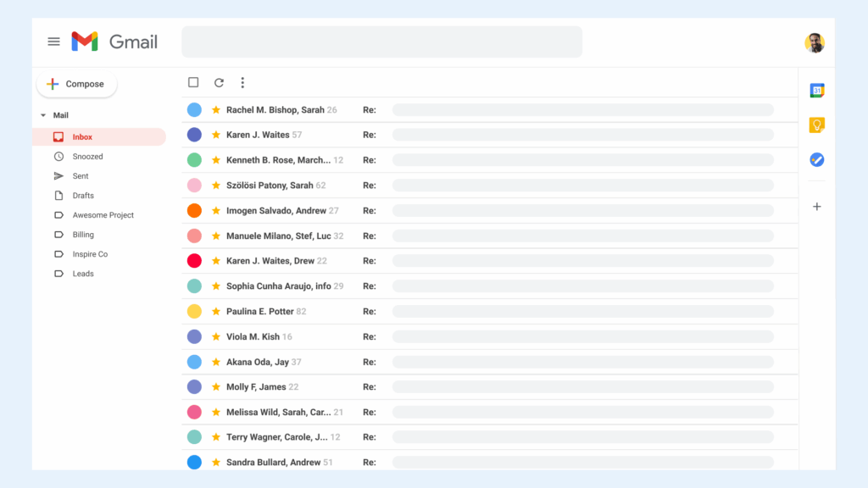The height and width of the screenshot is (488, 868).
Task: Click the avatar of Paulina E. Potter email
Action: click(x=194, y=311)
